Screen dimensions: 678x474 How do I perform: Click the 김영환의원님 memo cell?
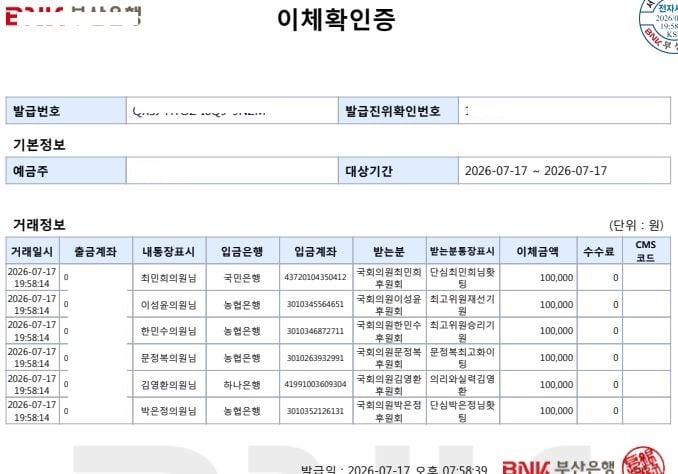[x=169, y=384]
